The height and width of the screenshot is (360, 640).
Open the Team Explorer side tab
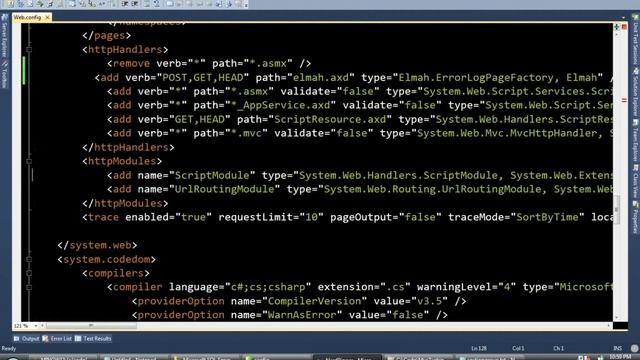(x=636, y=141)
